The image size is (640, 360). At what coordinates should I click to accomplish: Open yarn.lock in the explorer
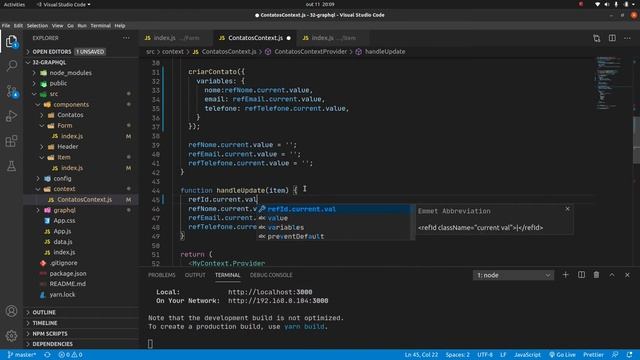[x=62, y=295]
